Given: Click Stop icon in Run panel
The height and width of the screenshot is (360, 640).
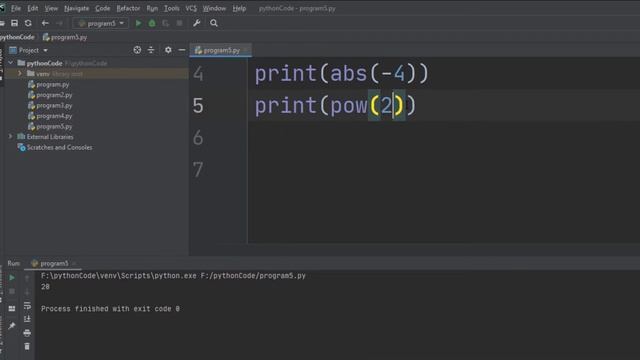Looking at the screenshot, I should (x=12, y=291).
